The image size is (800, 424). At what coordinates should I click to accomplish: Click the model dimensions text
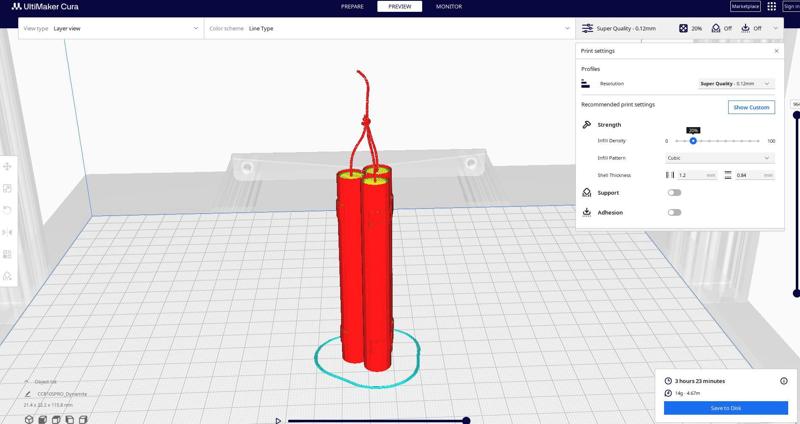point(48,405)
